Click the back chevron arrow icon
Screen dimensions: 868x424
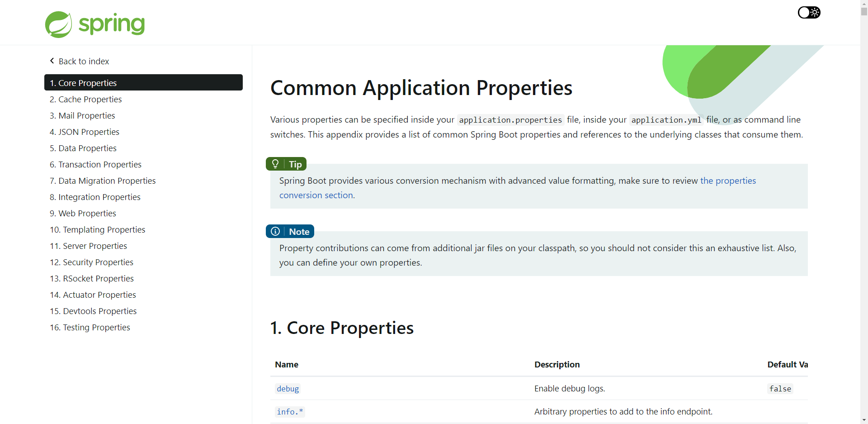[52, 61]
